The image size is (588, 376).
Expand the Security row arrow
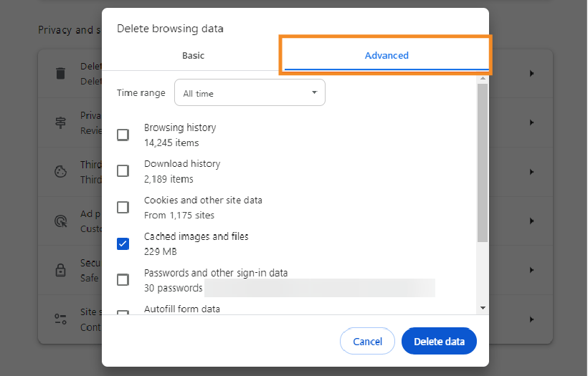pyautogui.click(x=531, y=270)
